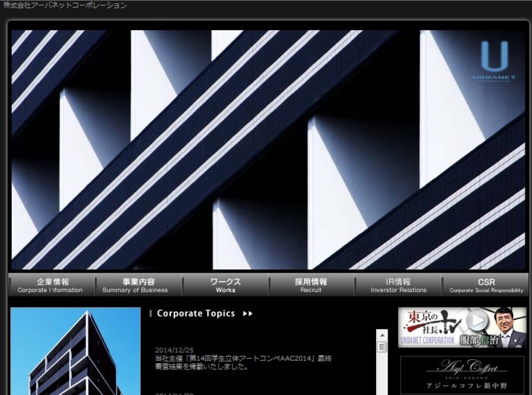Screen dimensions: 532x395
Task: Open the 第14回学生立体アートコンペAAC2014 news item
Action: (x=243, y=362)
